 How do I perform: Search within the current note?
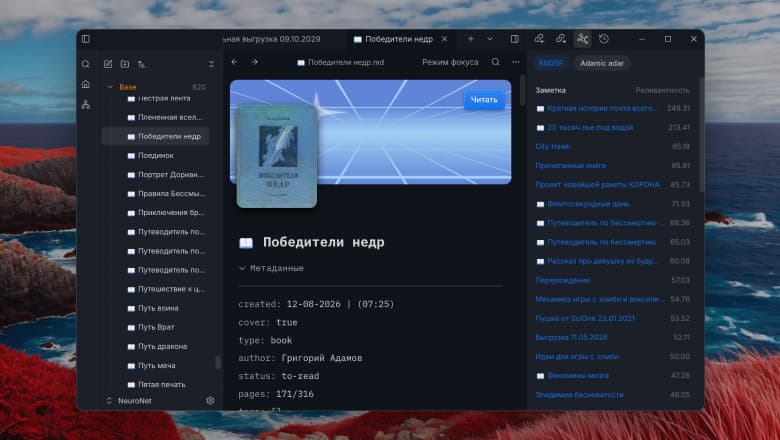(x=495, y=62)
